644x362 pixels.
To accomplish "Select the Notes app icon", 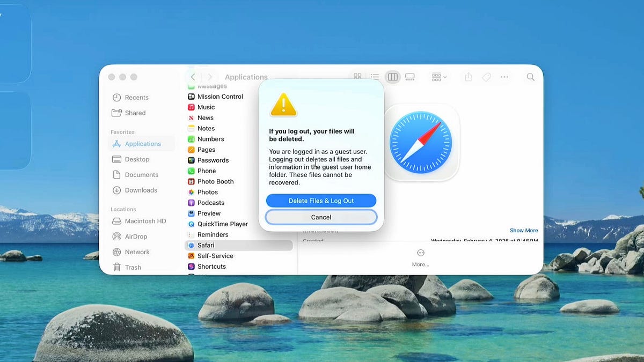I will coord(191,129).
